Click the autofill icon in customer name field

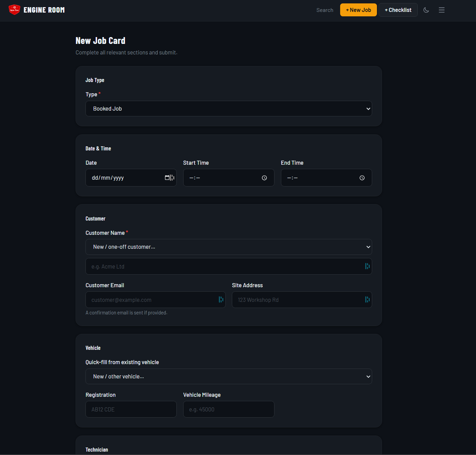coord(367,266)
